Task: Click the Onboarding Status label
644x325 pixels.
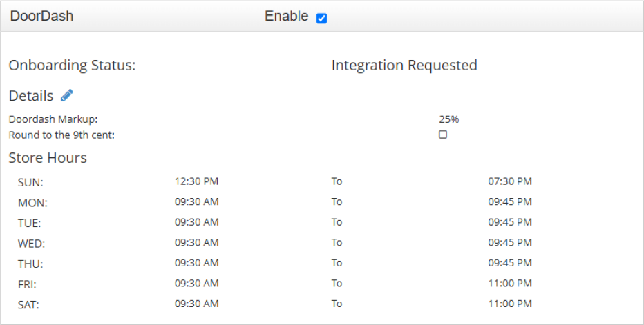Action: 72,66
